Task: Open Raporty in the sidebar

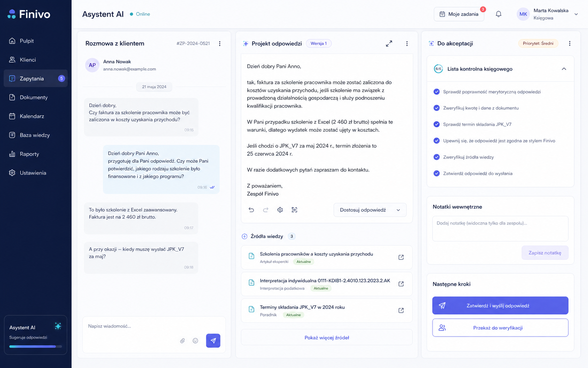Action: pos(36,154)
